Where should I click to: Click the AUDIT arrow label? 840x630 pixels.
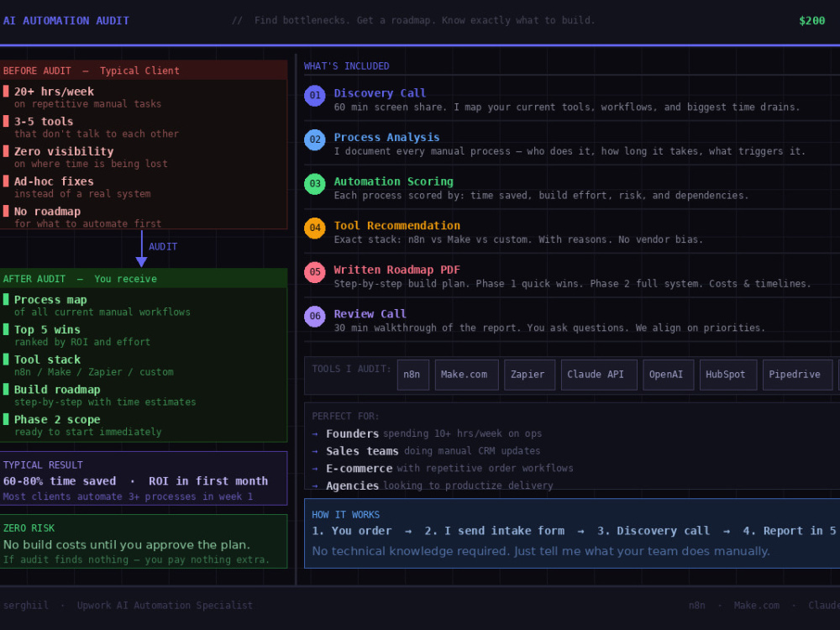click(x=163, y=247)
